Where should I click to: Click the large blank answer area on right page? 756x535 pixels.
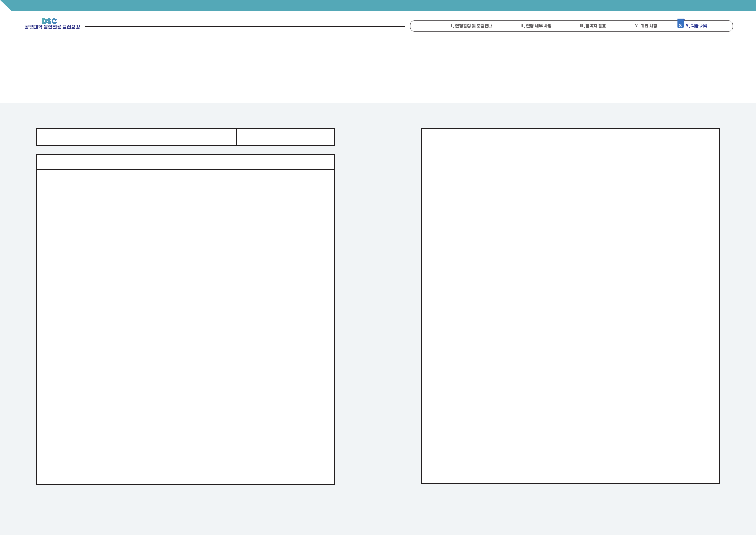pos(570,313)
